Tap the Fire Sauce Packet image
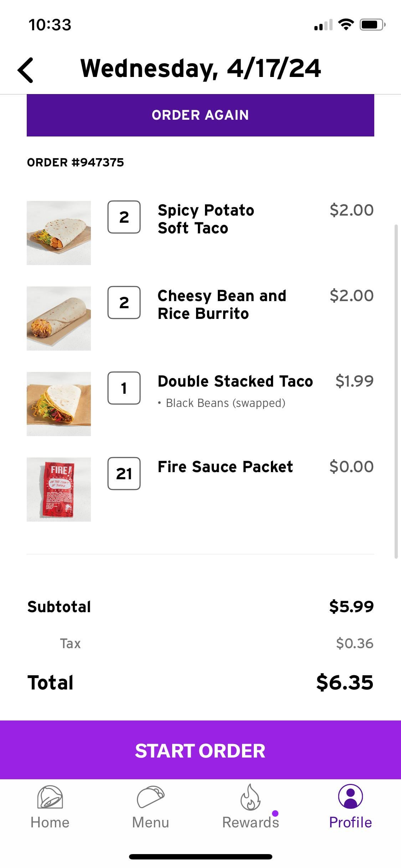Image resolution: width=401 pixels, height=868 pixels. click(59, 490)
